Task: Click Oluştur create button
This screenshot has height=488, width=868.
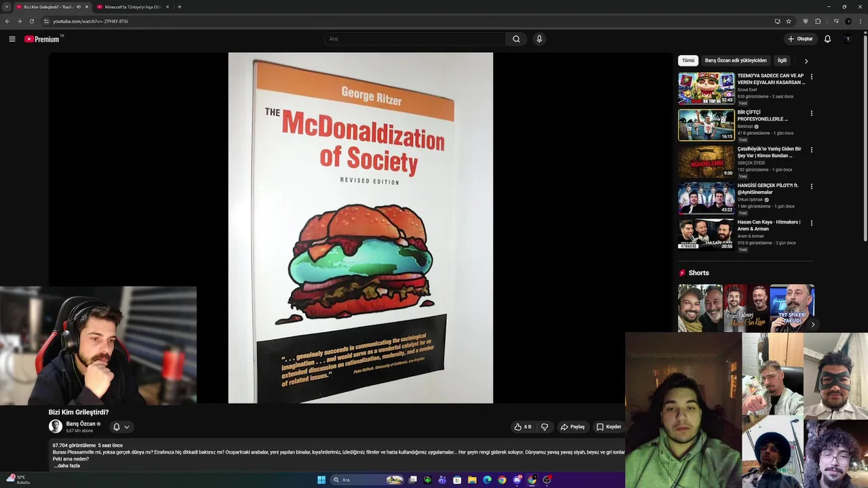Action: pyautogui.click(x=800, y=39)
